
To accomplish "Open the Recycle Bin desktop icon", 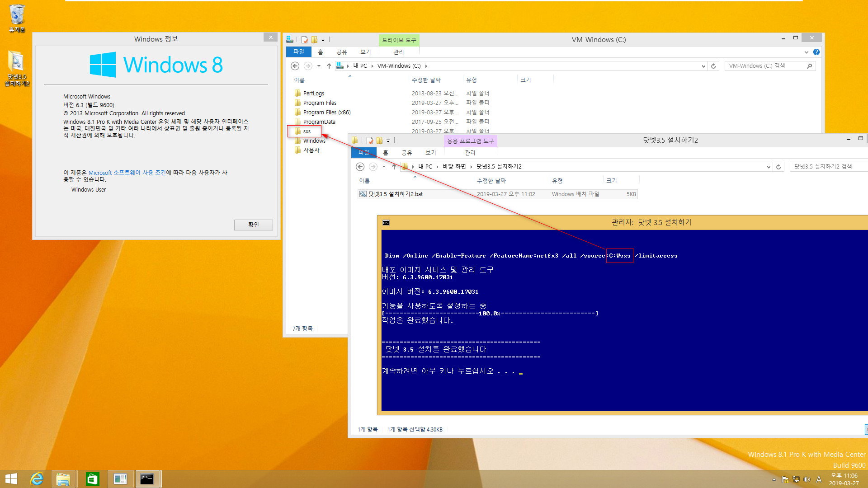I will coord(17,18).
